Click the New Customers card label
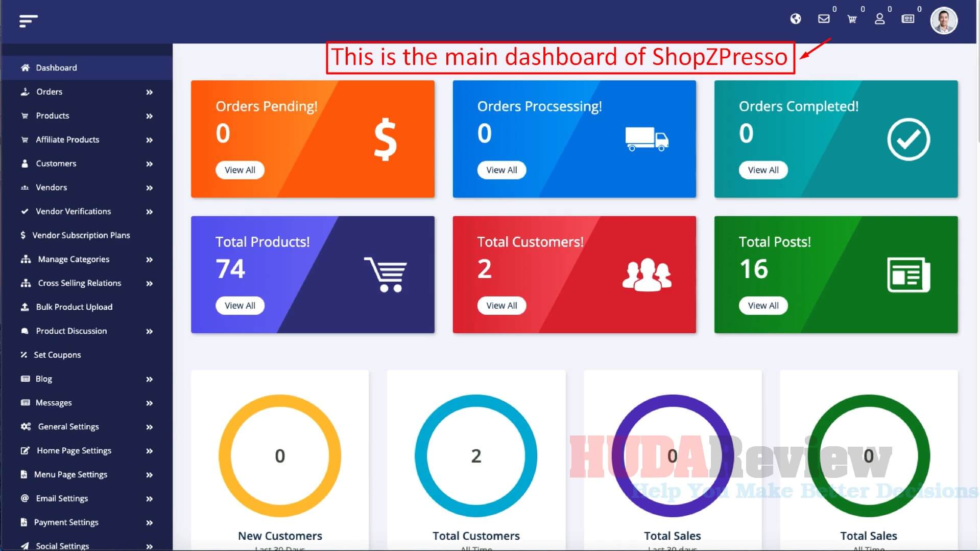This screenshot has width=980, height=551. pos(280,536)
